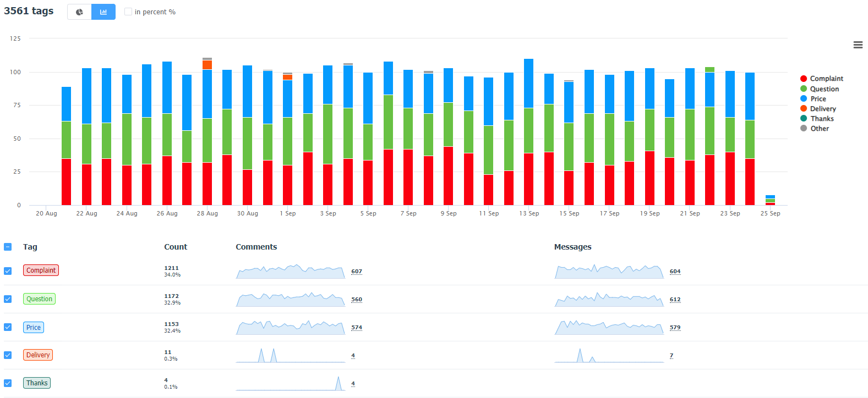Open 607 comments count for Complaint

[357, 272]
